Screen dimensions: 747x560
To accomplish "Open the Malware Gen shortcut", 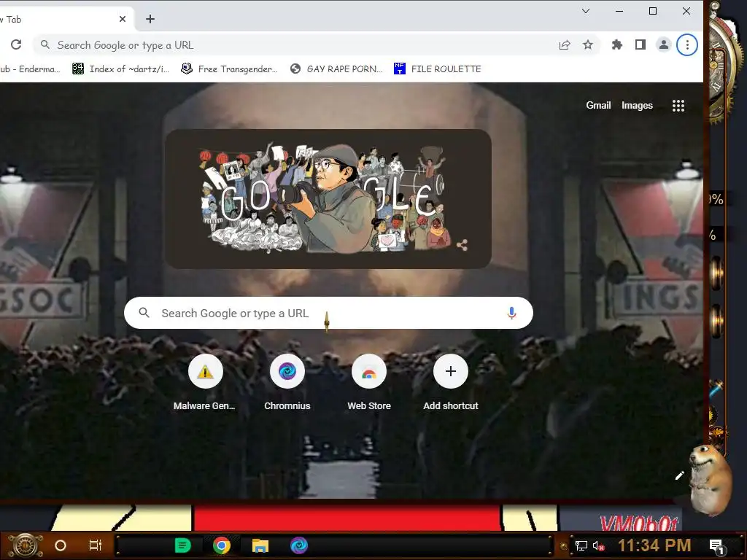I will (205, 383).
